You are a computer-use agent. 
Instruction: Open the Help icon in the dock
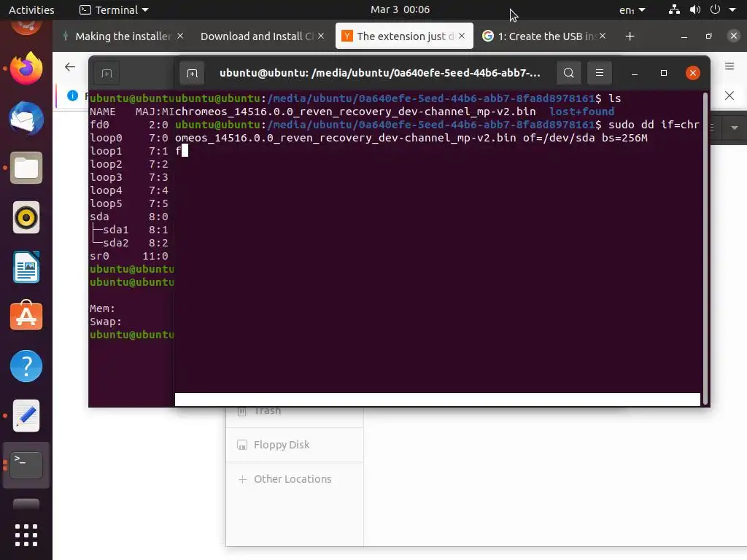pos(26,366)
